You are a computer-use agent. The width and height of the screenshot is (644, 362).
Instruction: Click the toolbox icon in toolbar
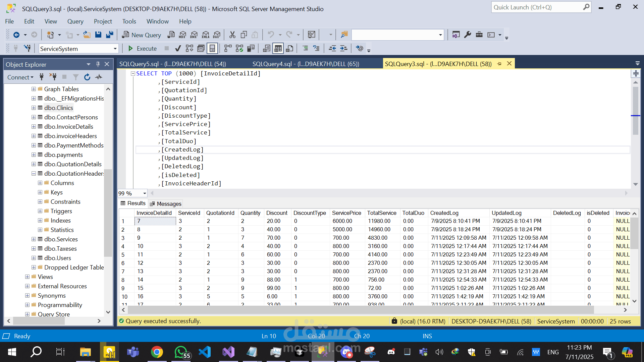coord(479,35)
